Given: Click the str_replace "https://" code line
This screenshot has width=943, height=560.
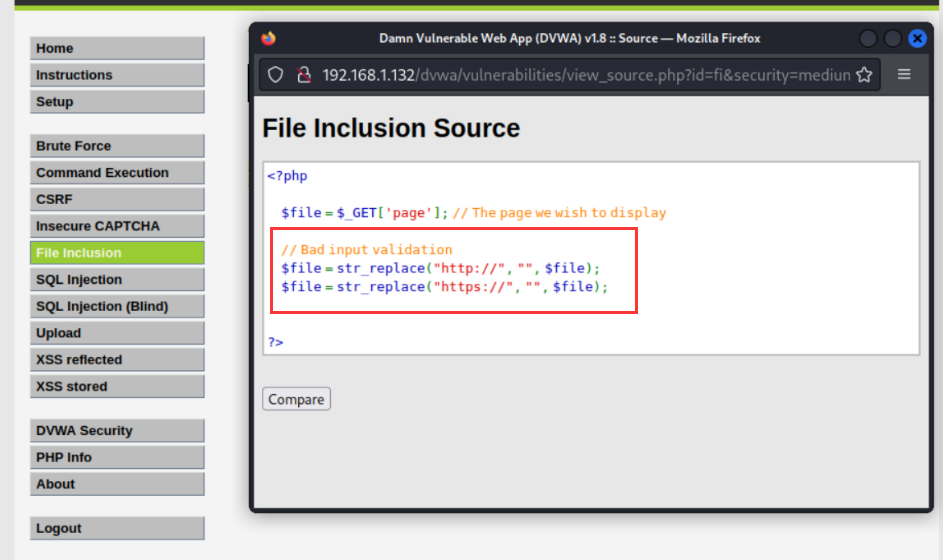Looking at the screenshot, I should pyautogui.click(x=444, y=287).
